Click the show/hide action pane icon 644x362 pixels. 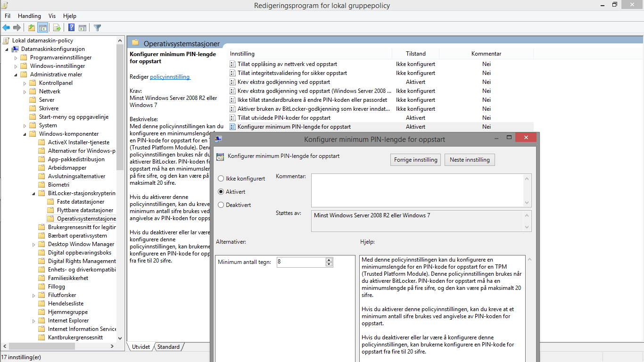point(82,28)
